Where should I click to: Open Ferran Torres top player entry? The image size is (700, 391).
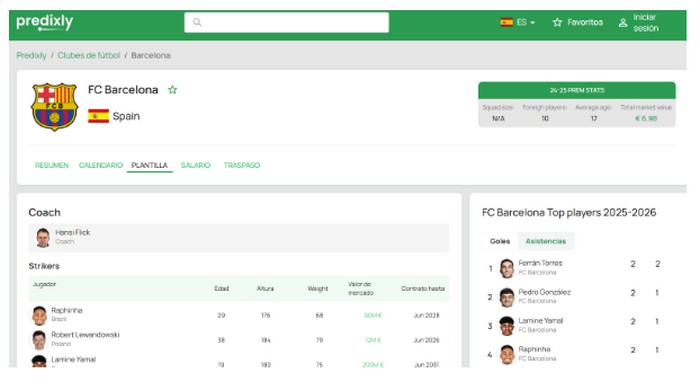[540, 263]
